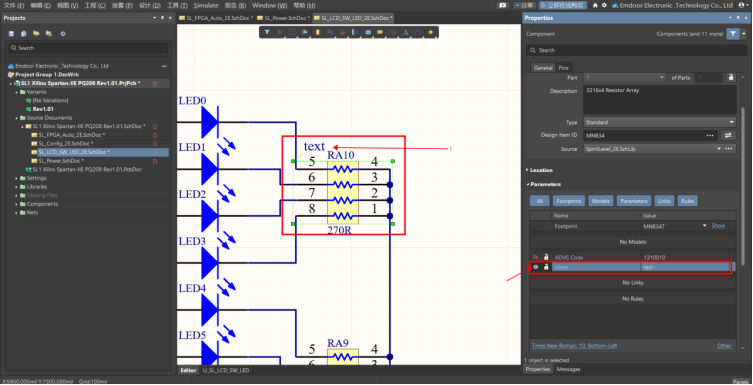Toggle hidden eye icon for AEMS Code
Viewport: 753px width, 385px height.
(536, 257)
